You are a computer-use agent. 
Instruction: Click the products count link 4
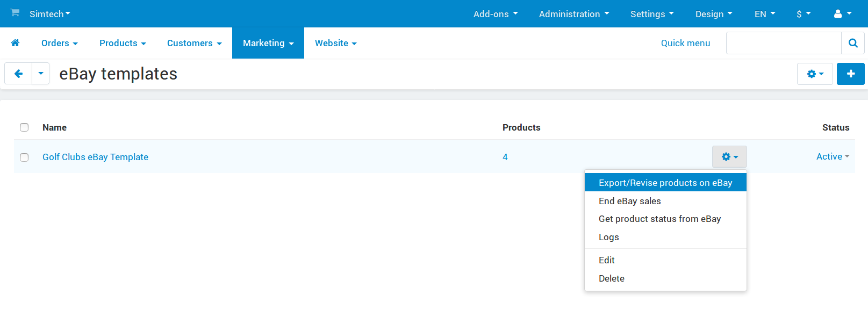point(505,157)
